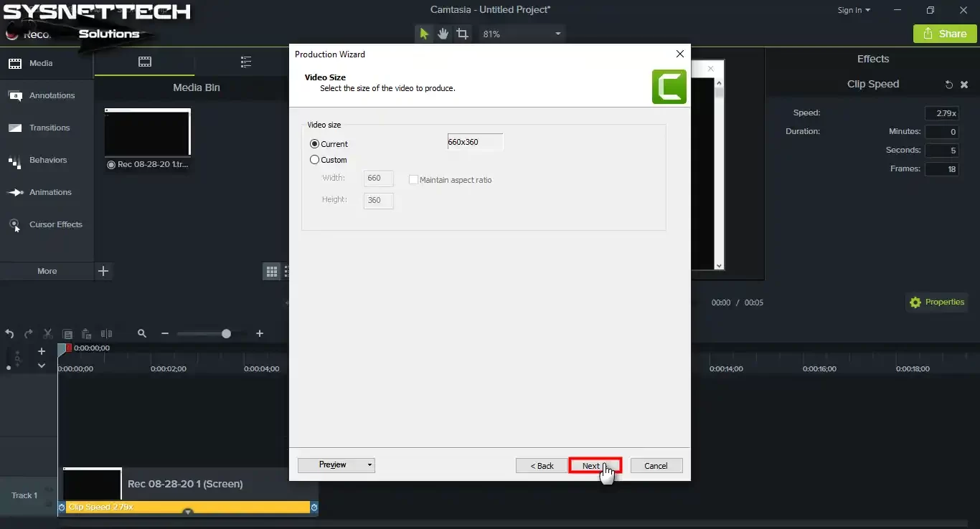The height and width of the screenshot is (529, 980).
Task: Adjust the timeline zoom slider knob
Action: tap(226, 333)
